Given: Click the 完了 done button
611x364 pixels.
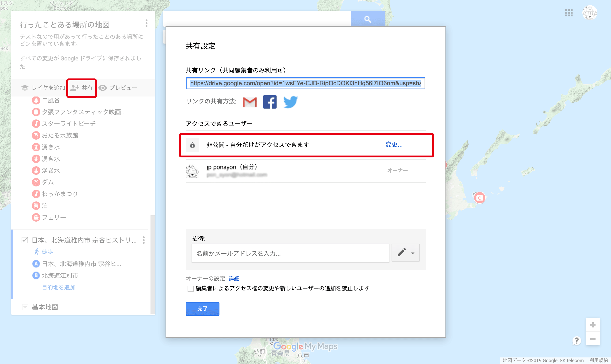Looking at the screenshot, I should click(x=203, y=309).
